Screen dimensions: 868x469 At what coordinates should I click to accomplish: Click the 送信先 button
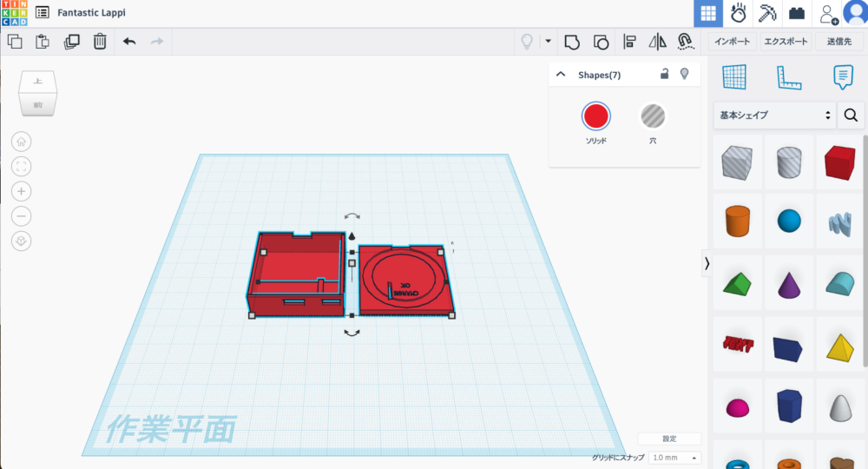(x=839, y=42)
